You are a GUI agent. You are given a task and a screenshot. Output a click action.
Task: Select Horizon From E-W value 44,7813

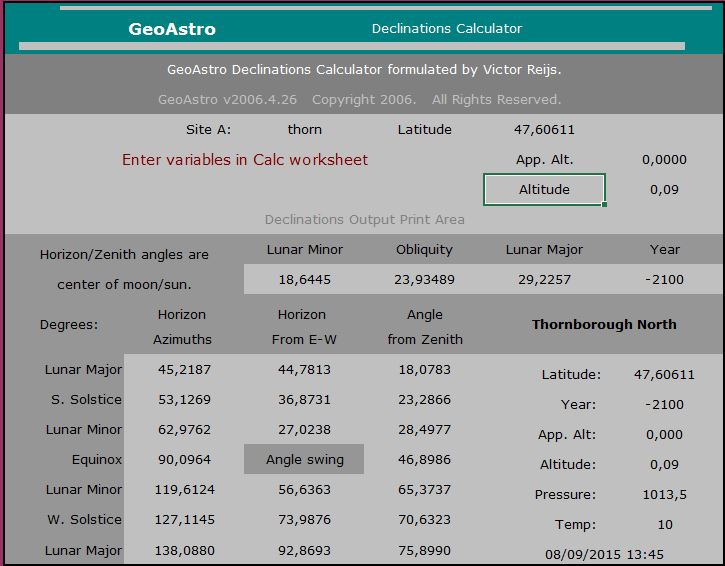point(304,369)
